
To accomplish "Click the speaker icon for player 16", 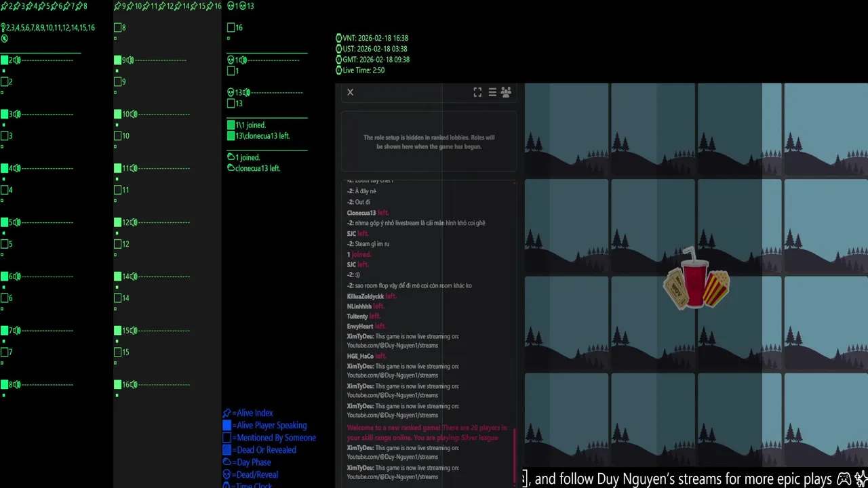I will (134, 385).
